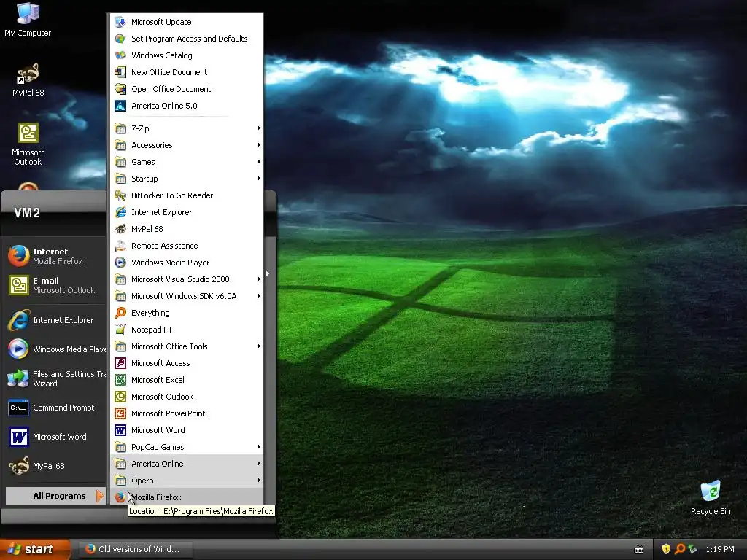Screen dimensions: 747x560
Task: Open the PopCap Games folder entry
Action: 187,447
